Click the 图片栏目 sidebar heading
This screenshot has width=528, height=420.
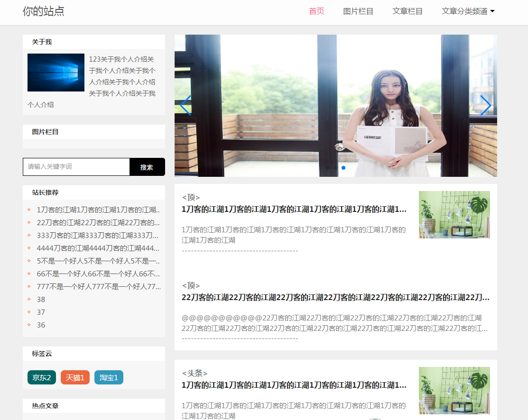(x=45, y=132)
